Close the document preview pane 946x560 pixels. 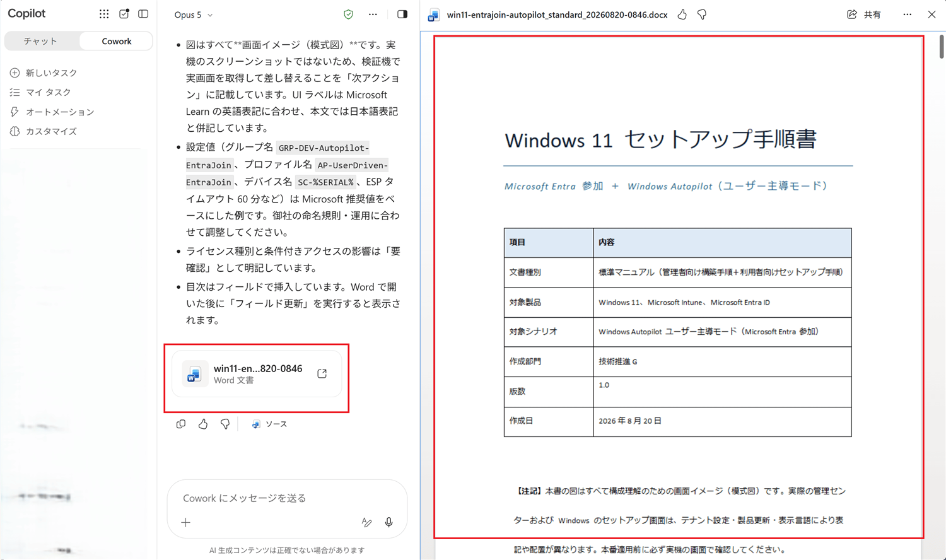coord(931,14)
